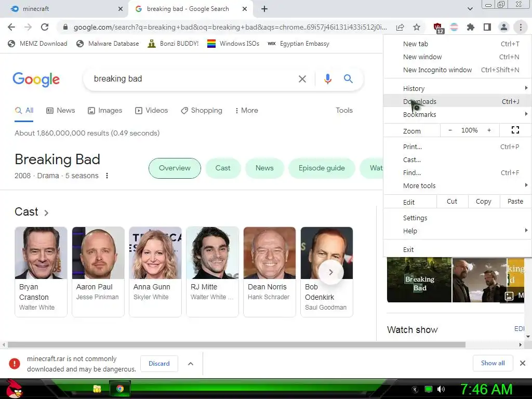The image size is (532, 399).
Task: Open the News results tab
Action: [61, 110]
